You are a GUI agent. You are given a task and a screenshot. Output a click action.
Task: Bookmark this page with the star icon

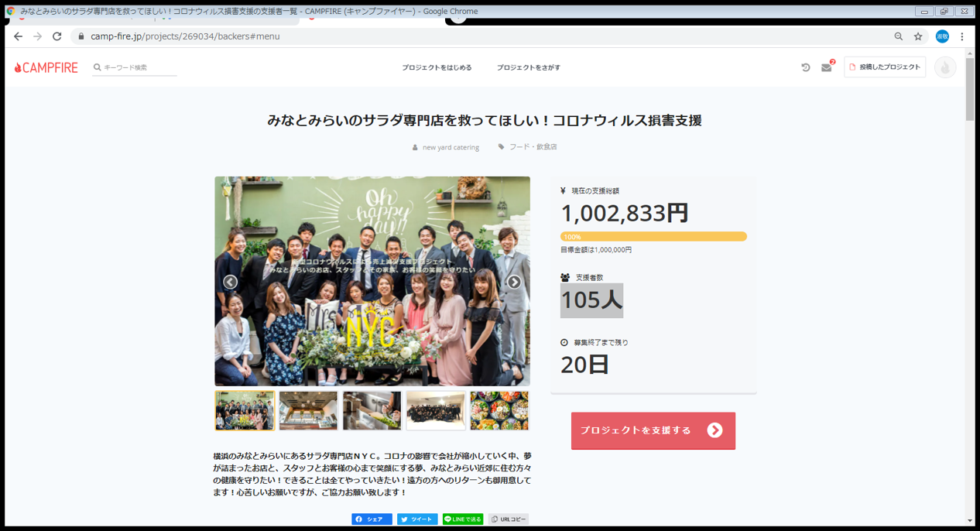click(x=918, y=36)
